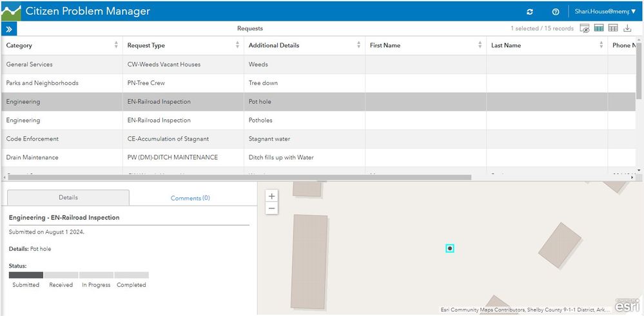This screenshot has width=644, height=316.
Task: Select the Details tab
Action: coord(68,198)
